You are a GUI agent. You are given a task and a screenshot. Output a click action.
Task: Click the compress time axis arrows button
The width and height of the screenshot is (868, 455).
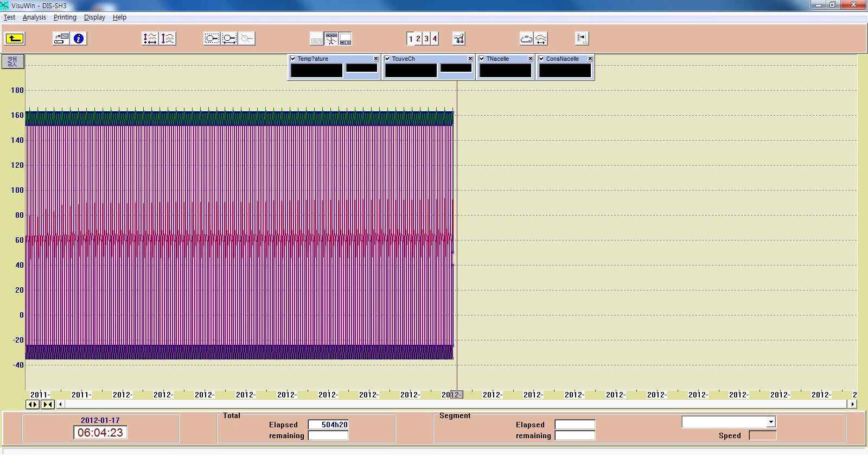pos(48,404)
